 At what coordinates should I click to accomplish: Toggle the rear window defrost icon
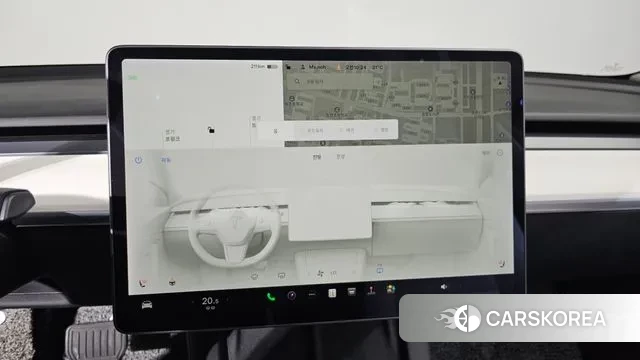pyautogui.click(x=281, y=276)
